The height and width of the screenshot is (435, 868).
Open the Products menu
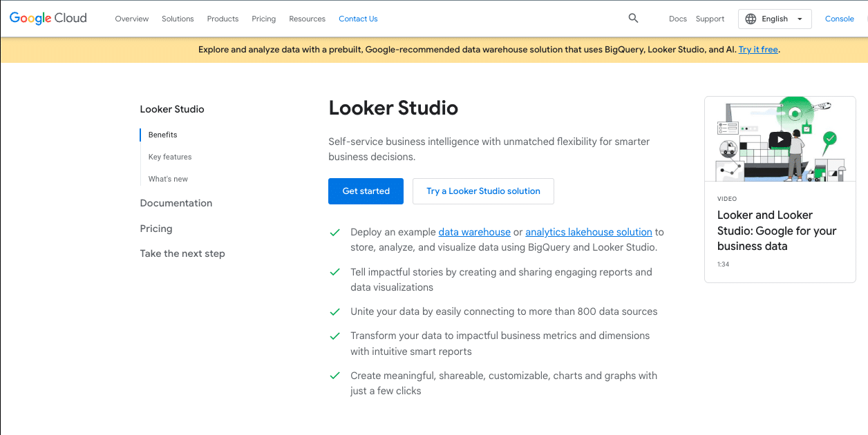tap(223, 19)
